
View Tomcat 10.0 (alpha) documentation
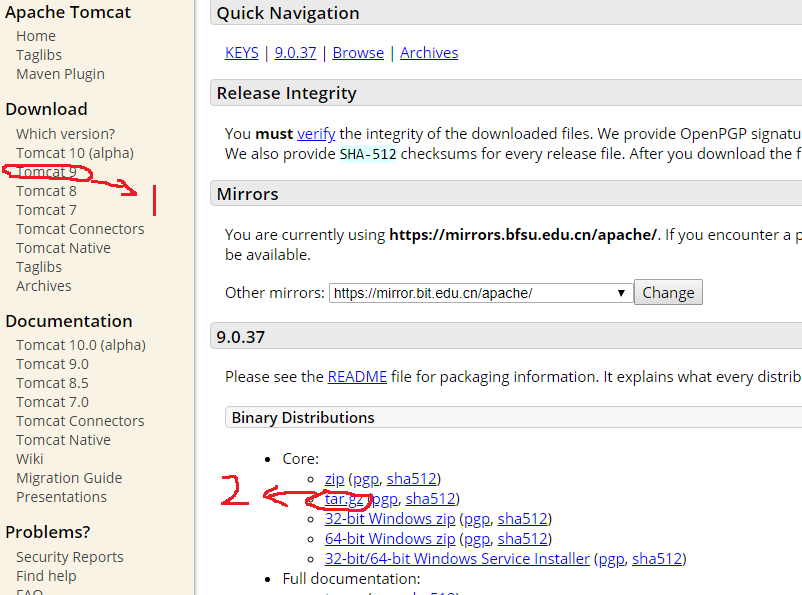tap(81, 345)
